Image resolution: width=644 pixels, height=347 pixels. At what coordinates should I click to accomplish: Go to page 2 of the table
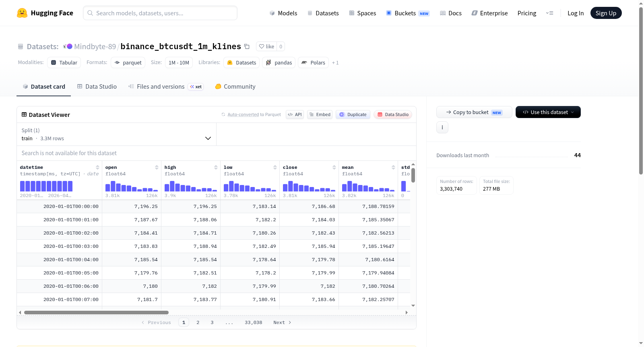(198, 322)
